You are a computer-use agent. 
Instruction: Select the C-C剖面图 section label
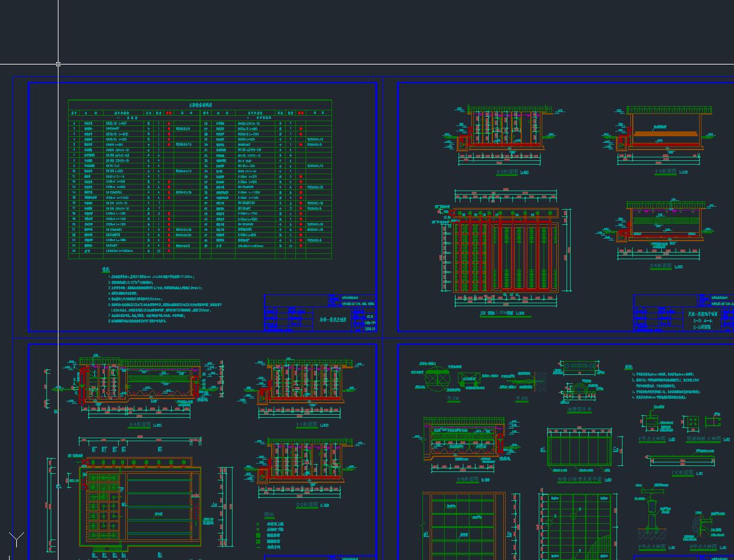tap(682, 473)
